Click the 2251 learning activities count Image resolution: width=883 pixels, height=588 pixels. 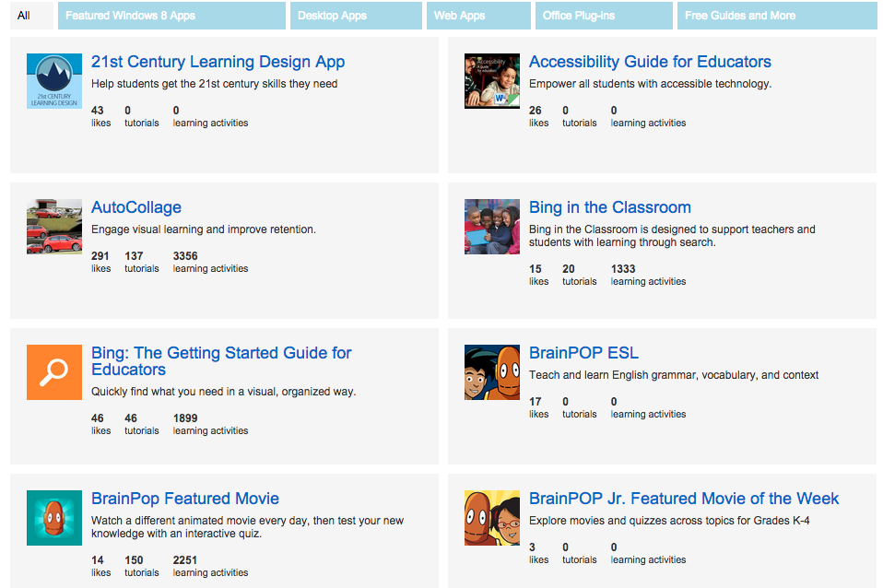[x=185, y=559]
